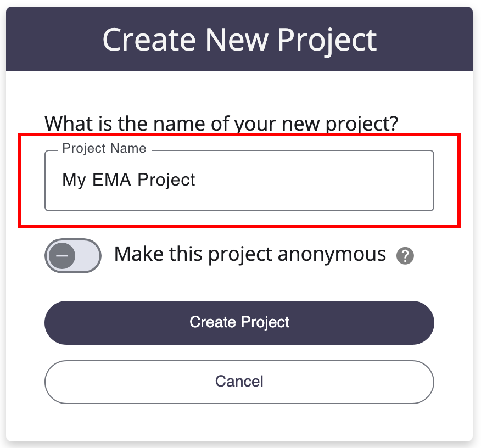Place cursor in 'My EMA Project' text
Viewport: 481px width, 448px height.
(128, 180)
